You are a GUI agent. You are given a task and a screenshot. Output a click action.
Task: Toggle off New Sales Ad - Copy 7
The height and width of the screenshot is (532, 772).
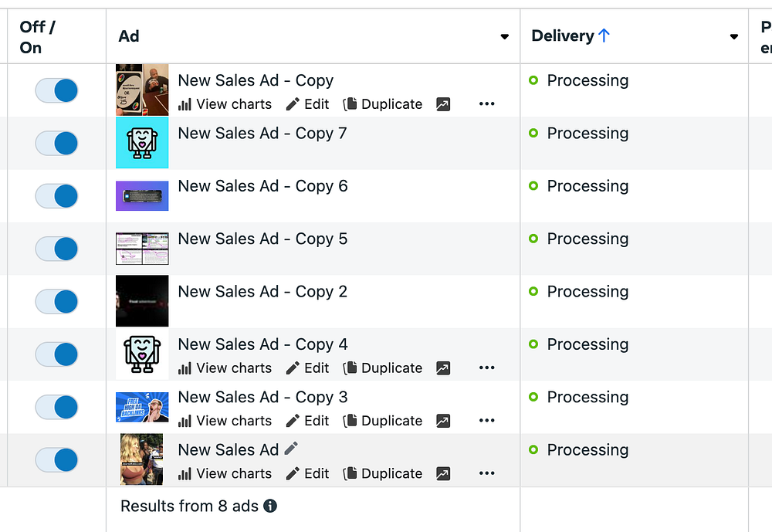coord(57,143)
